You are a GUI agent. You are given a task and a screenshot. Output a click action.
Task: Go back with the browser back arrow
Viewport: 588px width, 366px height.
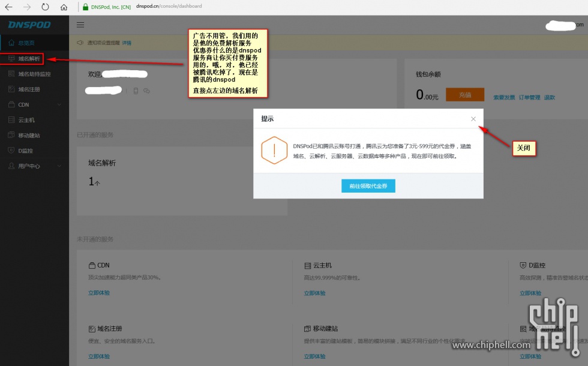(8, 7)
